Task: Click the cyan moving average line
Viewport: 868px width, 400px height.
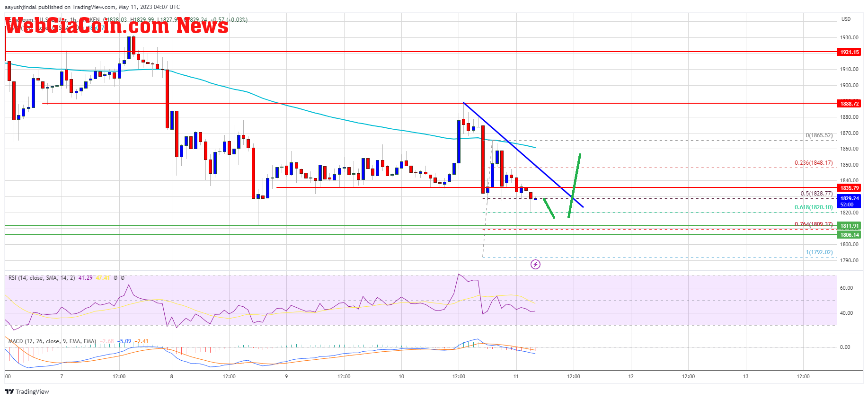Action: coord(270,100)
